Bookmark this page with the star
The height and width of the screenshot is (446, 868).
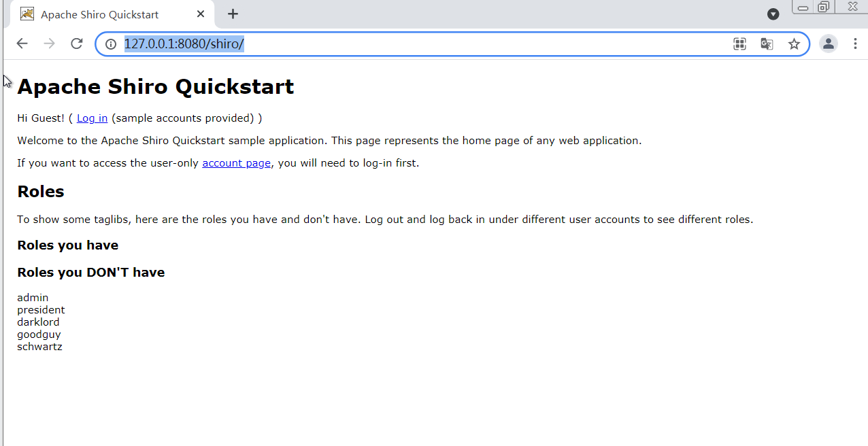[794, 44]
